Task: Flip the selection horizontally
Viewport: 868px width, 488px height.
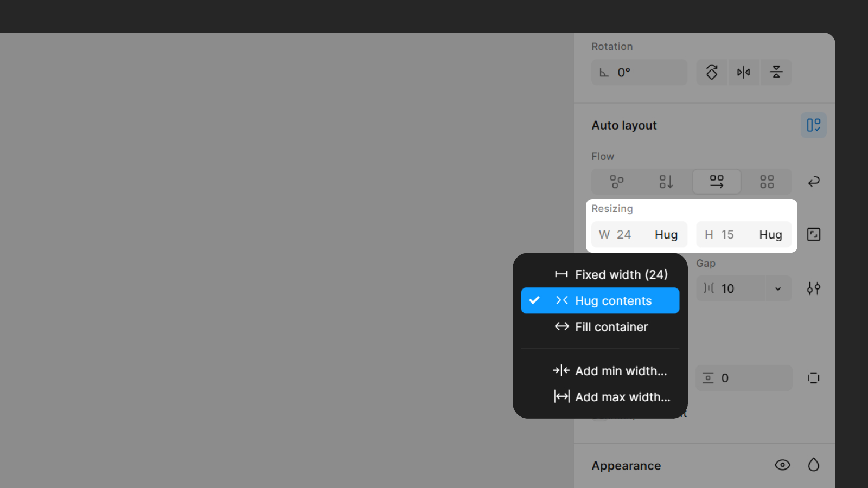Action: [x=744, y=72]
